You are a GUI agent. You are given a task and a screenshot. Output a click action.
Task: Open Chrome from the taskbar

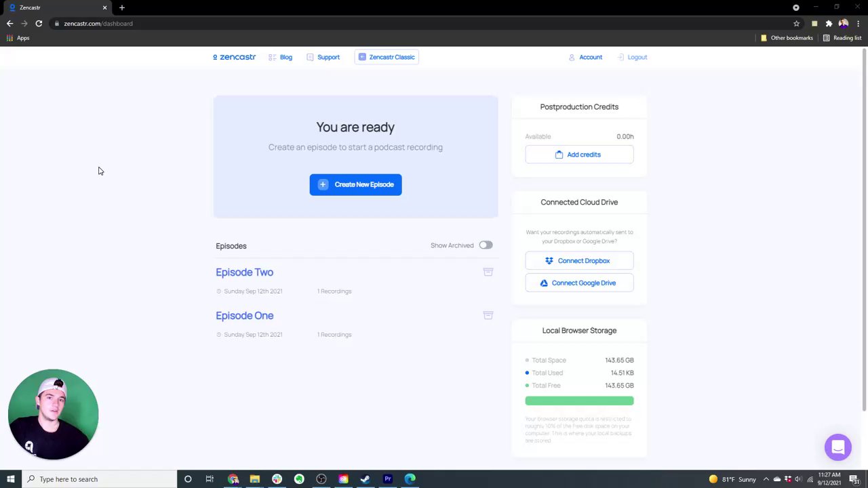[233, 479]
